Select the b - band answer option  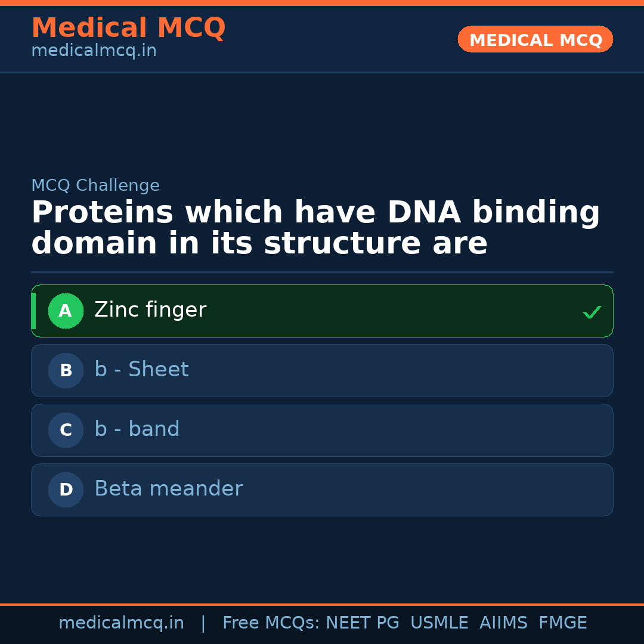(x=322, y=430)
